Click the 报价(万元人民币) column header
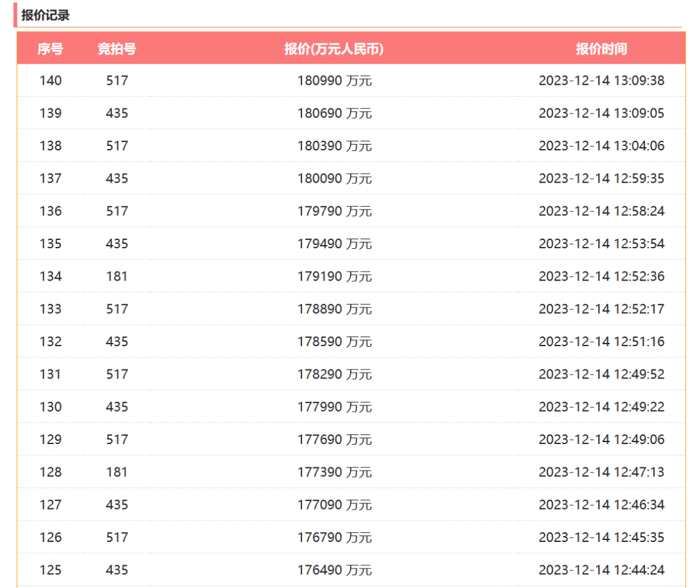The width and height of the screenshot is (700, 588). click(x=334, y=49)
